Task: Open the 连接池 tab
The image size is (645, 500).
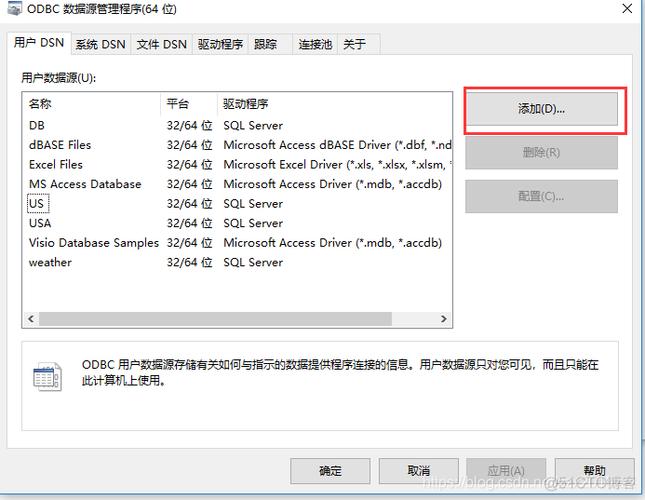Action: coord(315,44)
